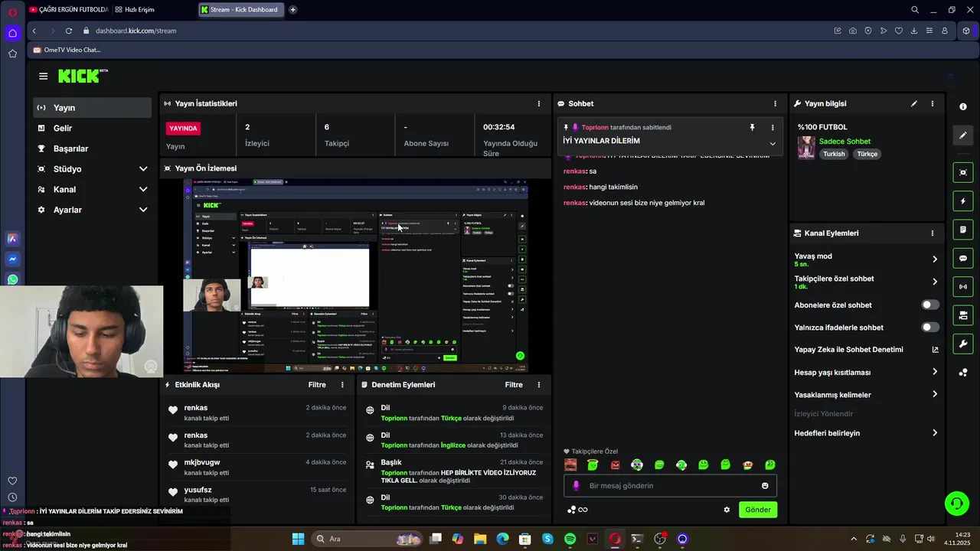
Task: Reload the page with refresh icon
Action: 69,31
